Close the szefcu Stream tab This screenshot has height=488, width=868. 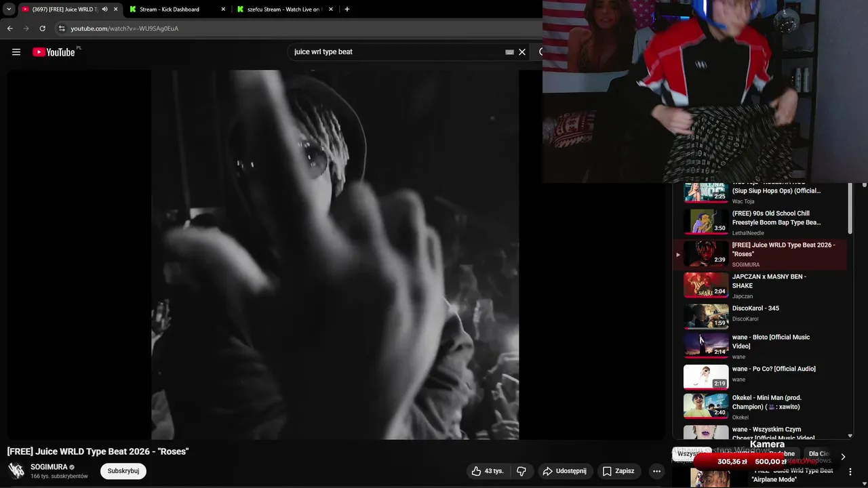click(x=331, y=9)
